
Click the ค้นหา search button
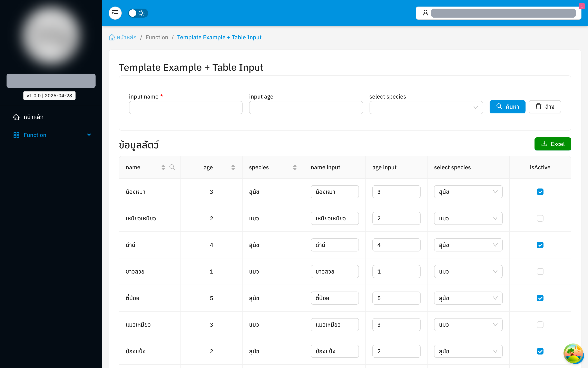click(507, 107)
